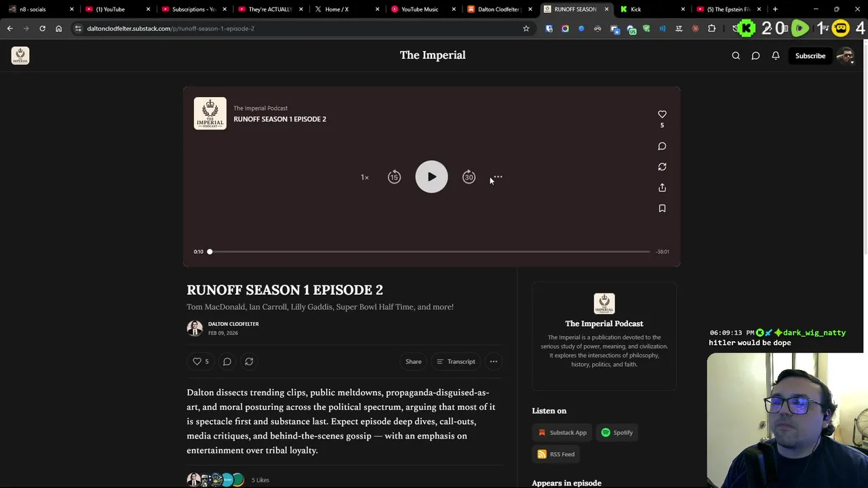Open comments from the player sidebar icon
The height and width of the screenshot is (488, 868).
click(662, 146)
